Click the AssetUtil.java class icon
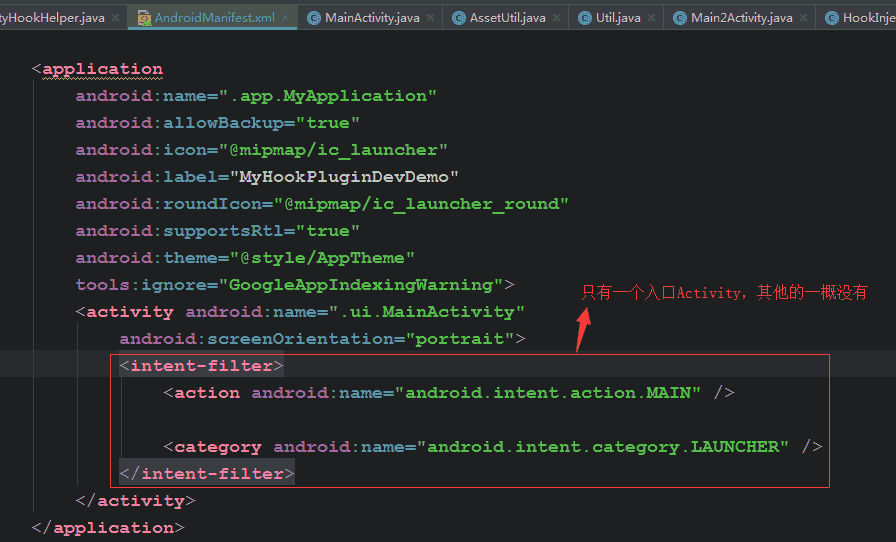Viewport: 896px width, 542px height. (458, 18)
